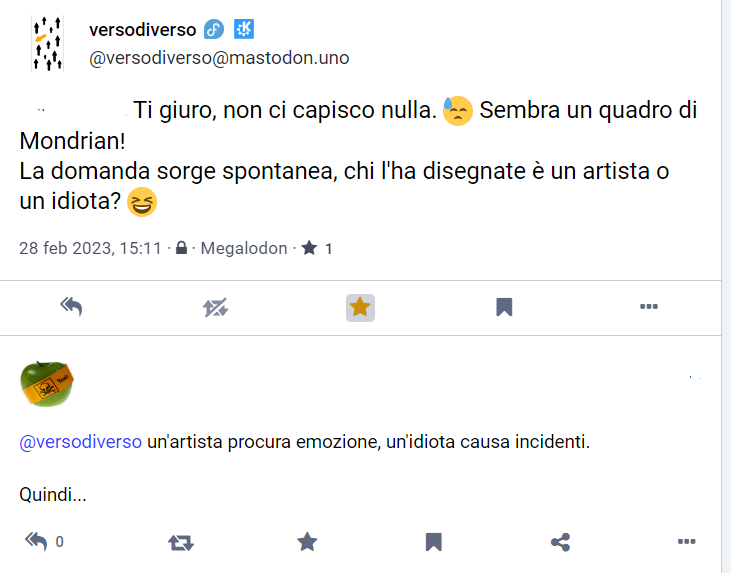731x573 pixels.
Task: Favourite the reply about artists and idiots
Action: pos(307,542)
